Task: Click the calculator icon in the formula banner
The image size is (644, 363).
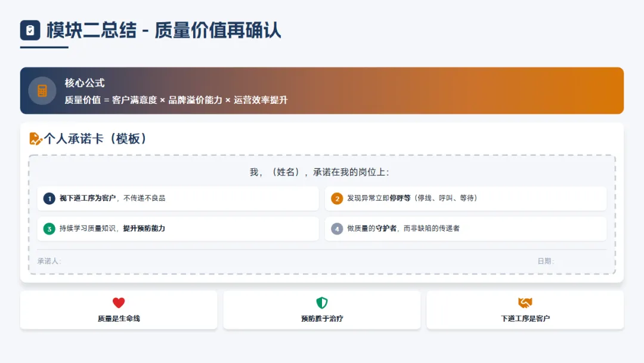Action: [42, 91]
